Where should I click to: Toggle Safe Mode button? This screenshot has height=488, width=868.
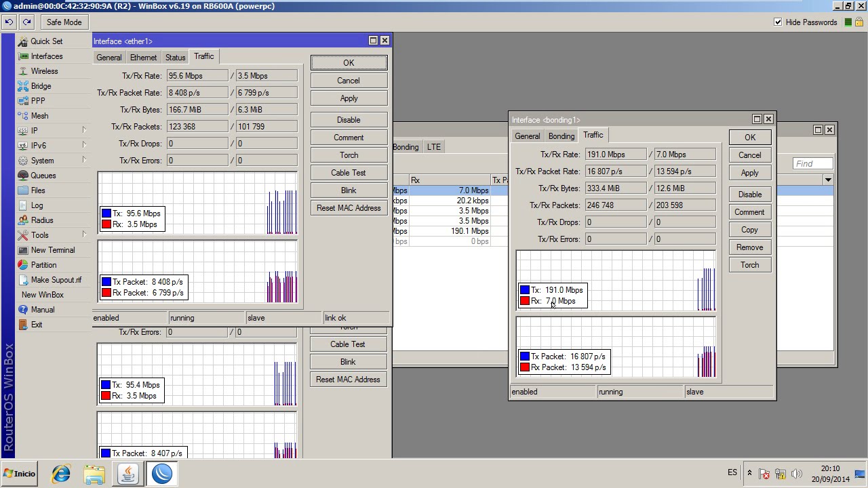point(64,22)
